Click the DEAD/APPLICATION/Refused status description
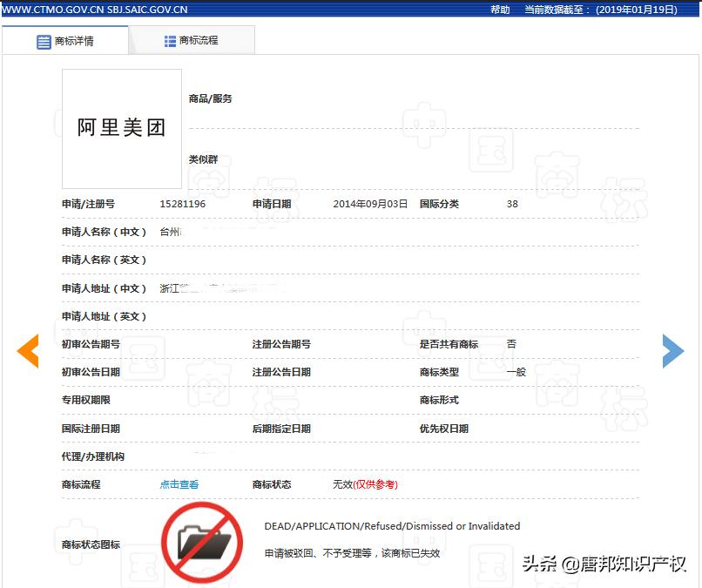 click(389, 525)
